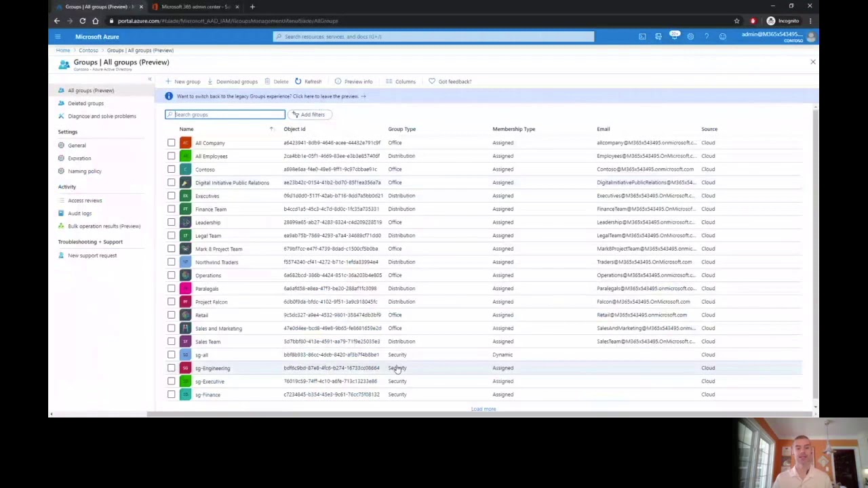The height and width of the screenshot is (488, 868).
Task: Switch to Microsoft 365 admin center tab
Action: pyautogui.click(x=197, y=7)
